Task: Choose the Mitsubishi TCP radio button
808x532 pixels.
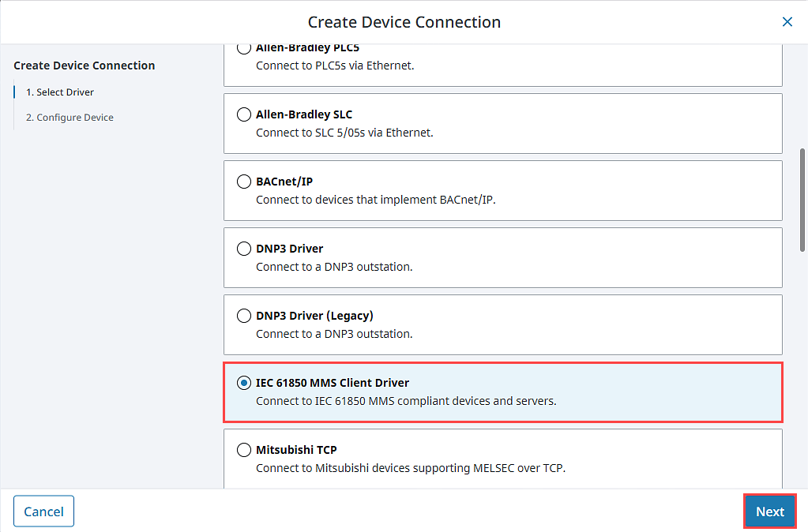Action: point(244,450)
